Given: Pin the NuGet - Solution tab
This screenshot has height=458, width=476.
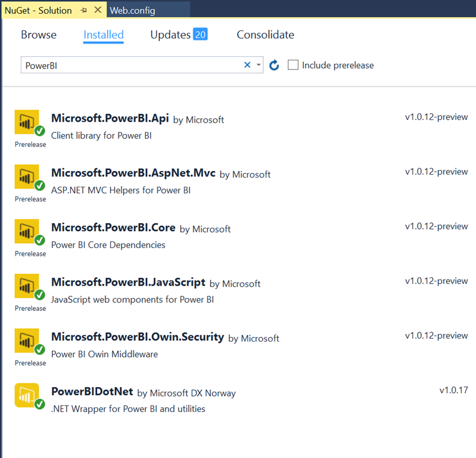Looking at the screenshot, I should point(83,11).
